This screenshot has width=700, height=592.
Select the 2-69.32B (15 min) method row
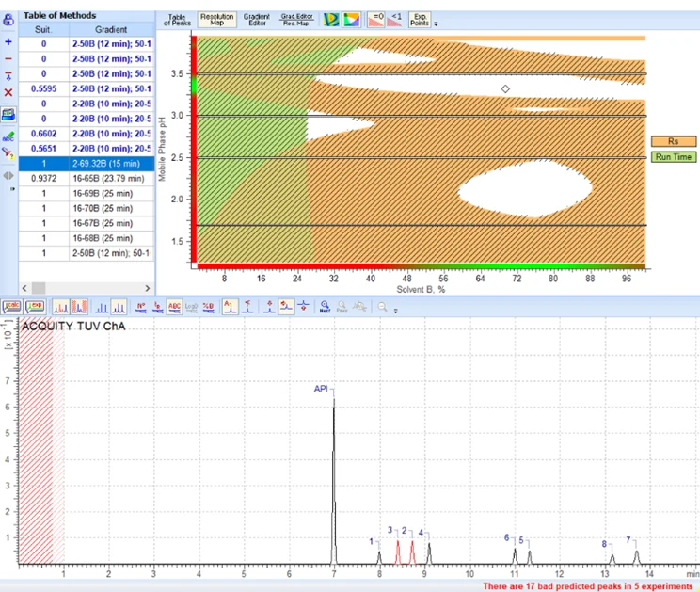click(x=87, y=164)
